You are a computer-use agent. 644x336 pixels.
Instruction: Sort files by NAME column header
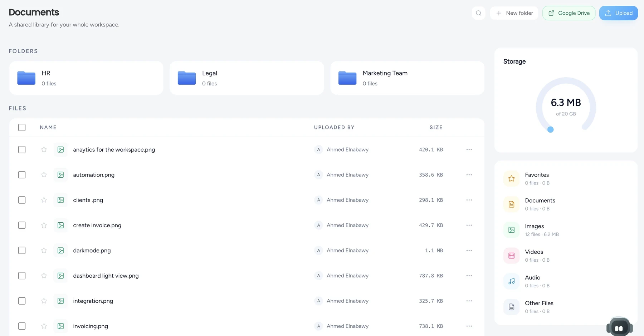48,127
